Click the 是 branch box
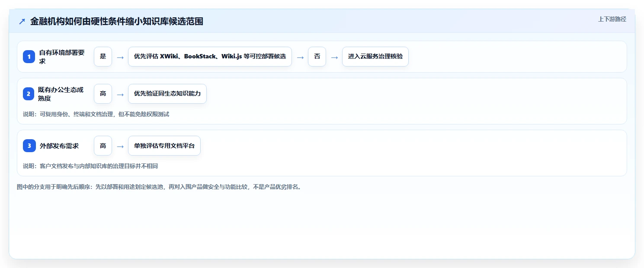 click(x=103, y=57)
